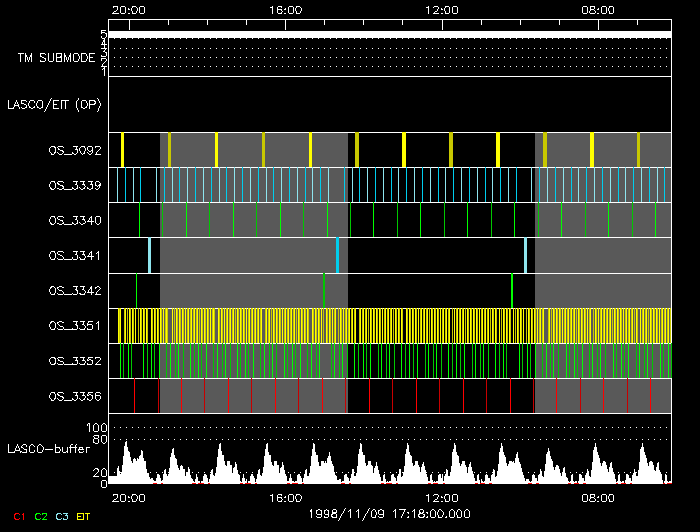
Task: Select the TM SUBMODE label
Action: pos(56,58)
